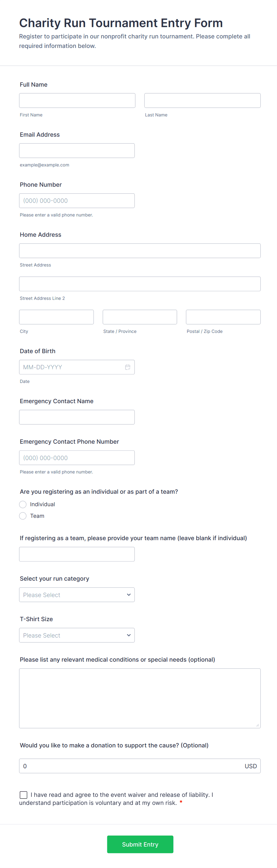This screenshot has height=868, width=277.
Task: Click the Last Name input field
Action: (202, 100)
